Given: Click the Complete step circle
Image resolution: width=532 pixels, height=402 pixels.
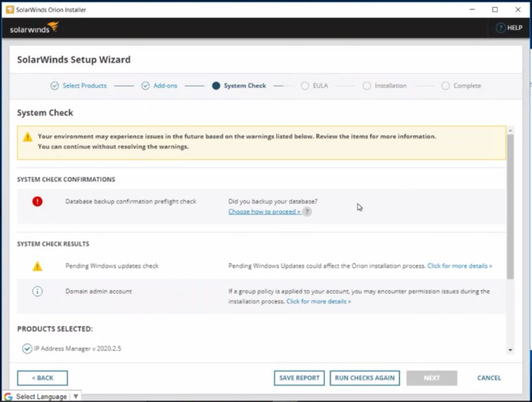Looking at the screenshot, I should tap(446, 86).
